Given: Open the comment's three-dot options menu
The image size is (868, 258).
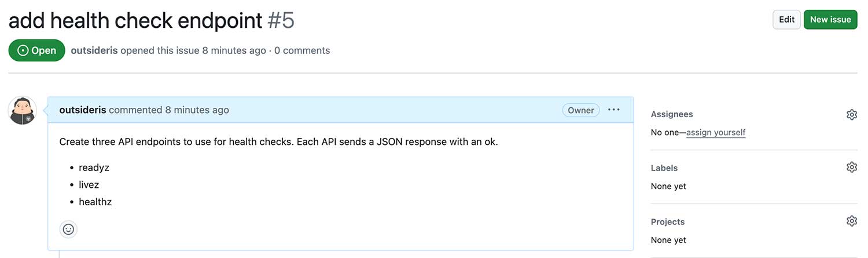Looking at the screenshot, I should coord(614,110).
